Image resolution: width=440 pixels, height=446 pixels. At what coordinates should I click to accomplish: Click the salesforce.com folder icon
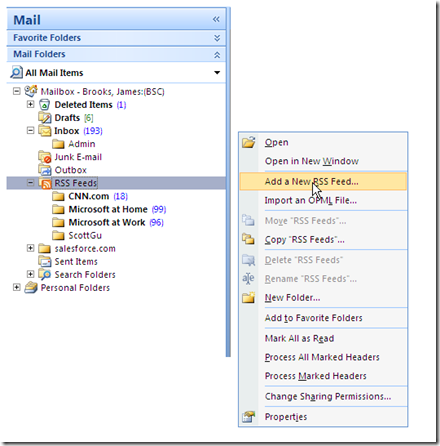click(x=44, y=249)
